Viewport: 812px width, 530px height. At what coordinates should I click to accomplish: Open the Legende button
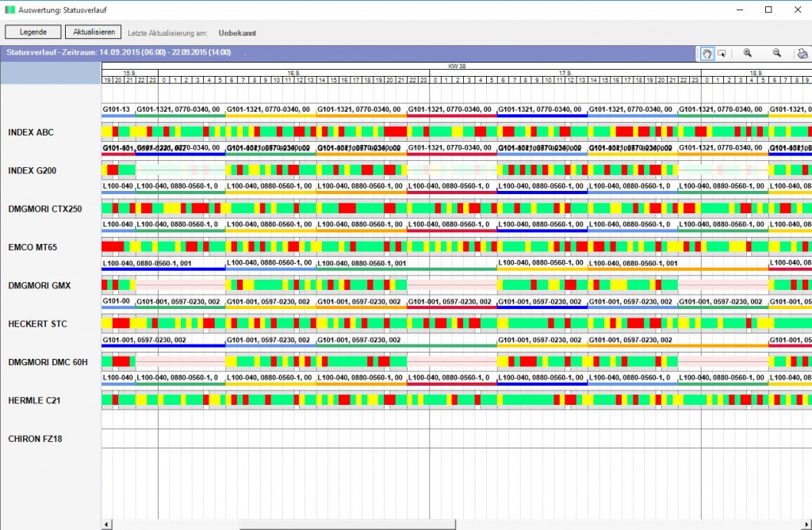point(33,32)
